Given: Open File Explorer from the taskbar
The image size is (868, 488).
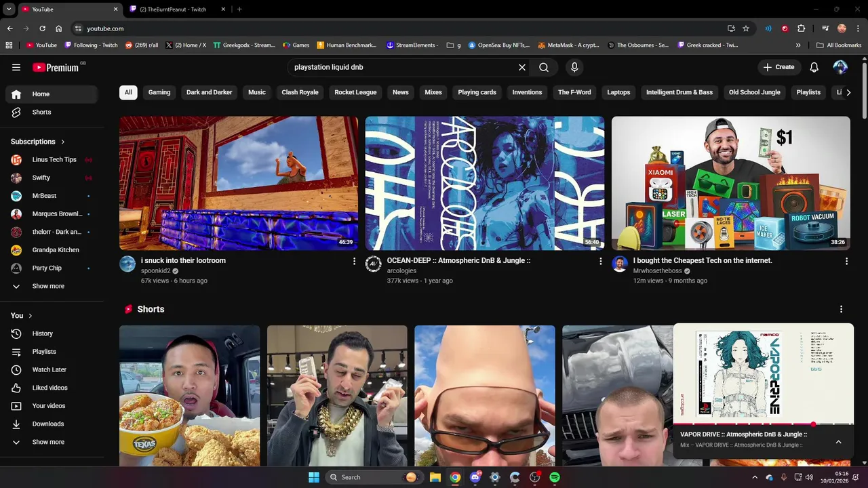Looking at the screenshot, I should [x=435, y=477].
